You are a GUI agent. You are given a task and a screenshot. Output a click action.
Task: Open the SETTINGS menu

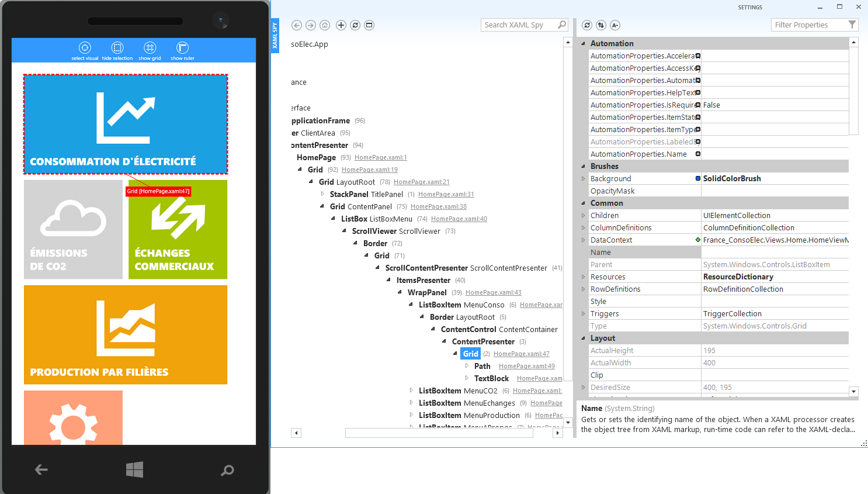[x=750, y=8]
